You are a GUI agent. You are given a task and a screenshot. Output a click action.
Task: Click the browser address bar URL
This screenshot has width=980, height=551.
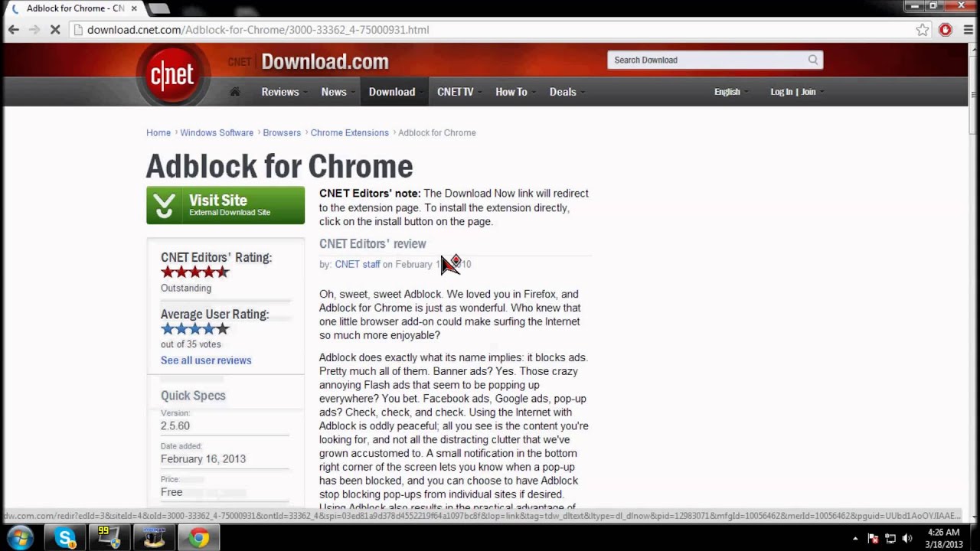click(x=258, y=30)
